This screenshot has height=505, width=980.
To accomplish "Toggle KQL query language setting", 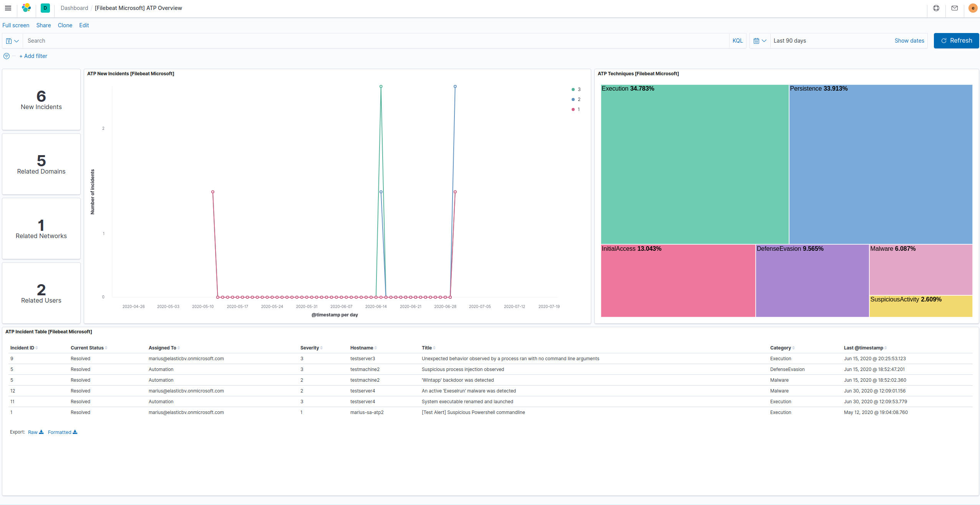I will point(737,40).
